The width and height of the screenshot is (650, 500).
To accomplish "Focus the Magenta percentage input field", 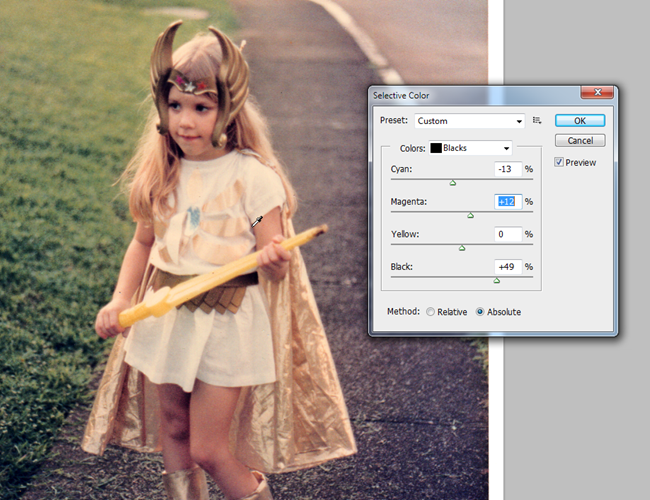I will (508, 201).
